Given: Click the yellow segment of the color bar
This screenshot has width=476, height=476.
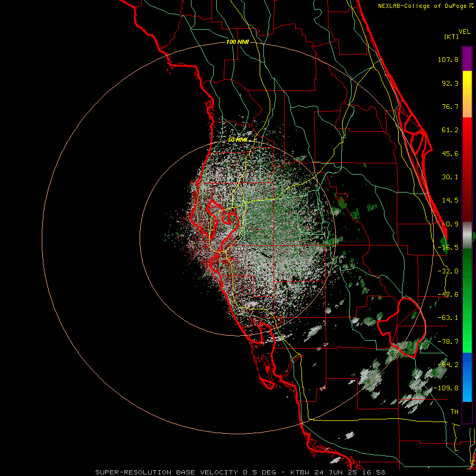Looking at the screenshot, I should click(x=467, y=94).
